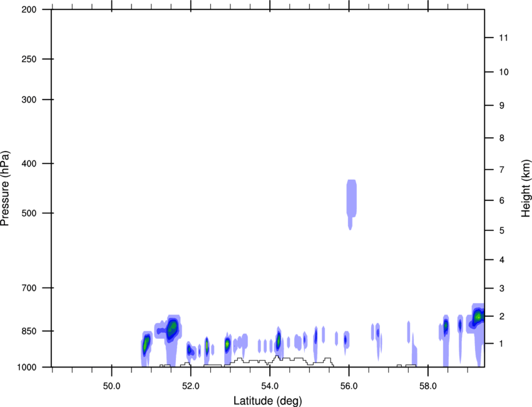The height and width of the screenshot is (407, 532).
Task: Click the Height (km) axis title
Action: click(526, 188)
